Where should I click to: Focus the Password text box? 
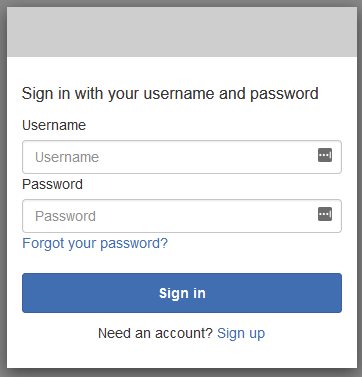pyautogui.click(x=182, y=216)
